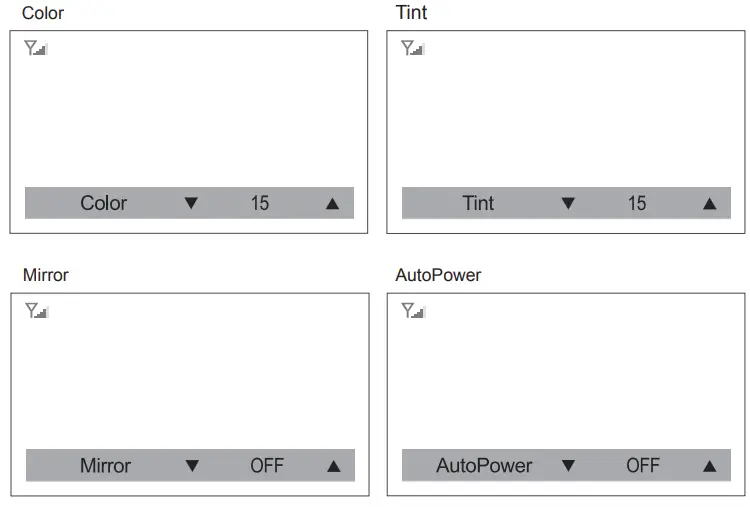Screen dimensions: 750x509
Task: Click the Mirror OFF value
Action: pyautogui.click(x=267, y=465)
